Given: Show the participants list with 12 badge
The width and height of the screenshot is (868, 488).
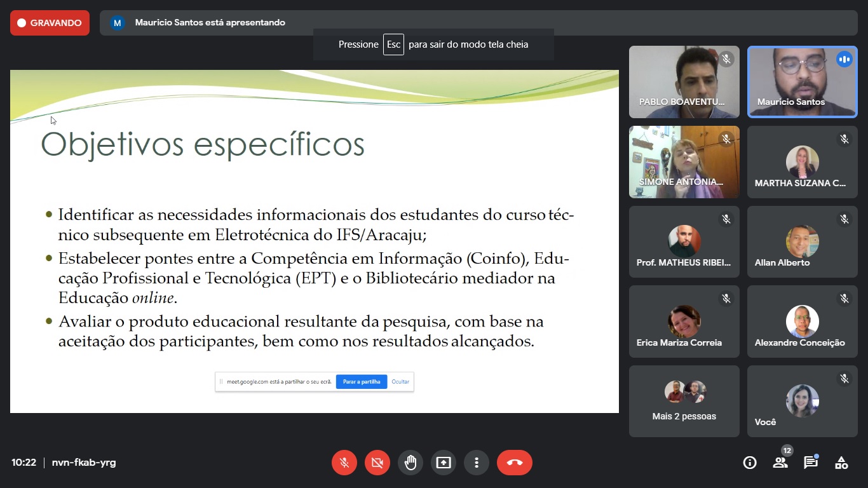Looking at the screenshot, I should pos(780,463).
